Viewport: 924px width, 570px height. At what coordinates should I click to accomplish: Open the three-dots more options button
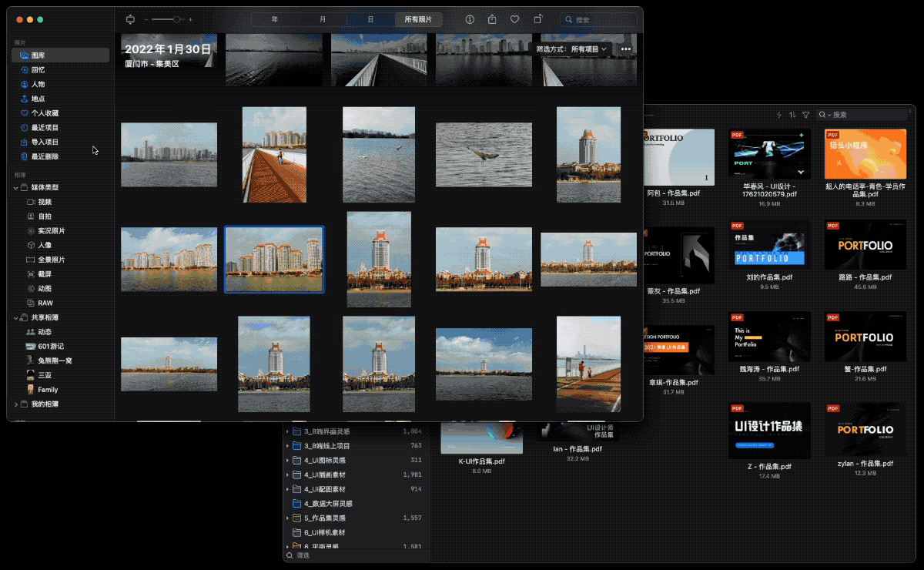click(626, 49)
